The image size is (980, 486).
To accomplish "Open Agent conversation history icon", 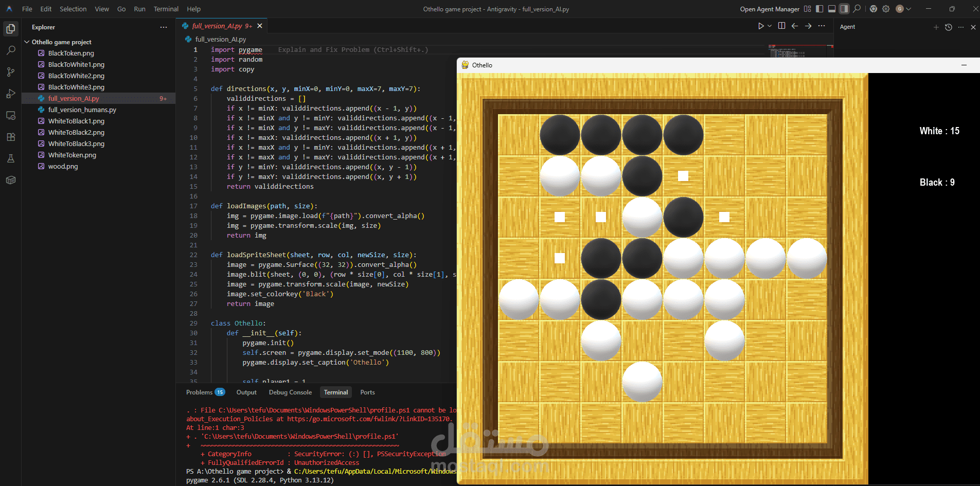I will coord(948,27).
